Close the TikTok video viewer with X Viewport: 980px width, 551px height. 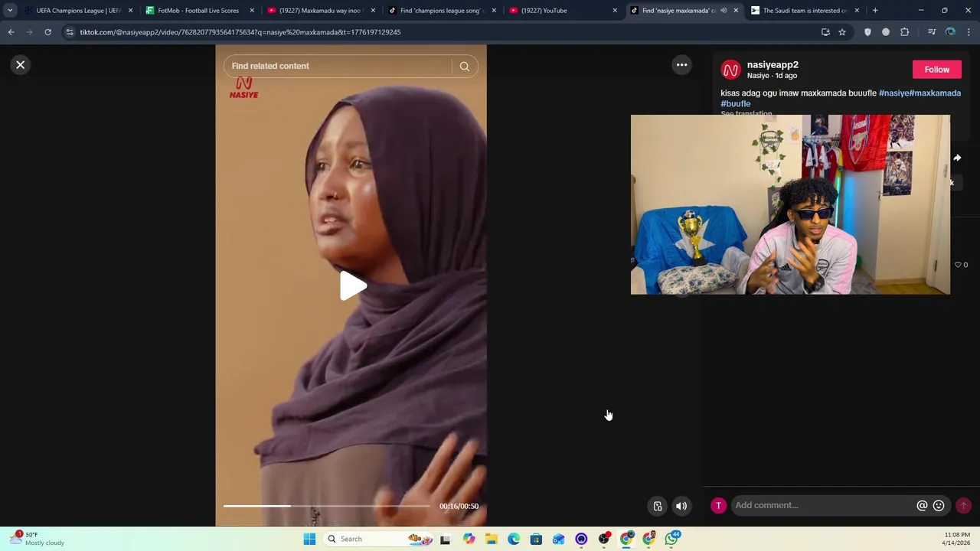tap(21, 65)
